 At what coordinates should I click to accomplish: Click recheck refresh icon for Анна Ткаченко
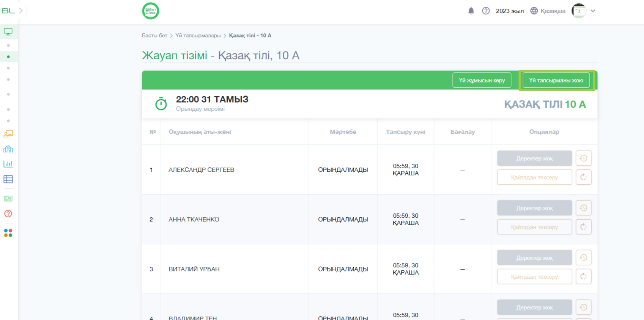(584, 227)
